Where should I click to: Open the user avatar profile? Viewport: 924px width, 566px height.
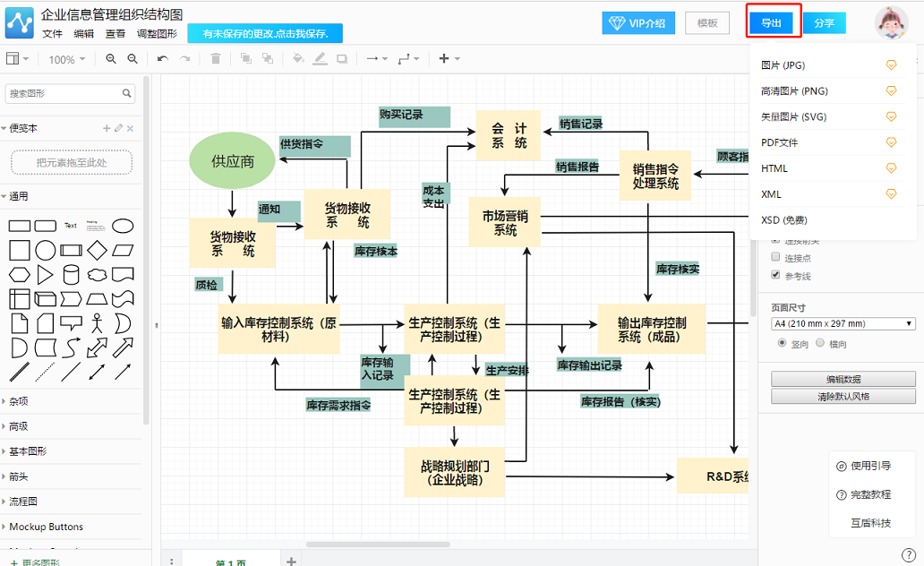coord(891,23)
